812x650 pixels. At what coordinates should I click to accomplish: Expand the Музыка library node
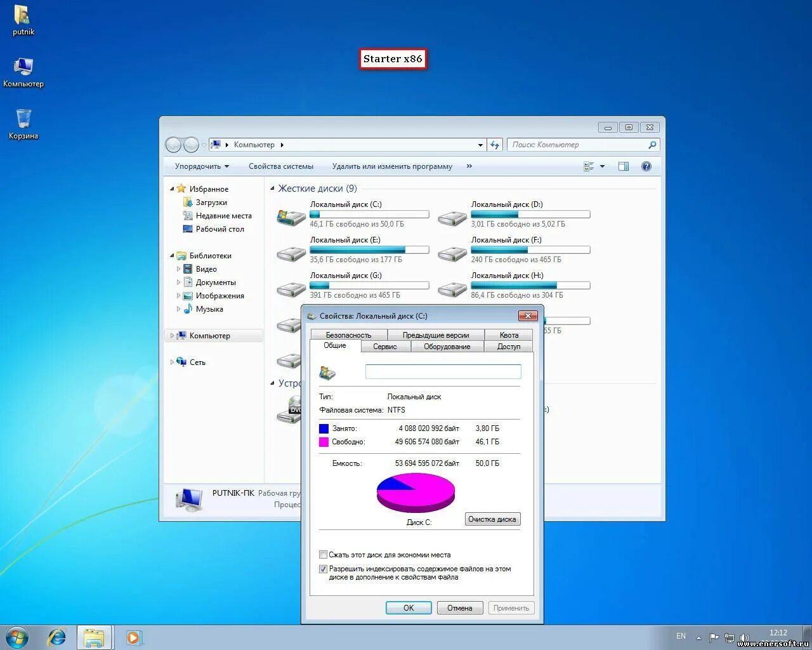178,309
